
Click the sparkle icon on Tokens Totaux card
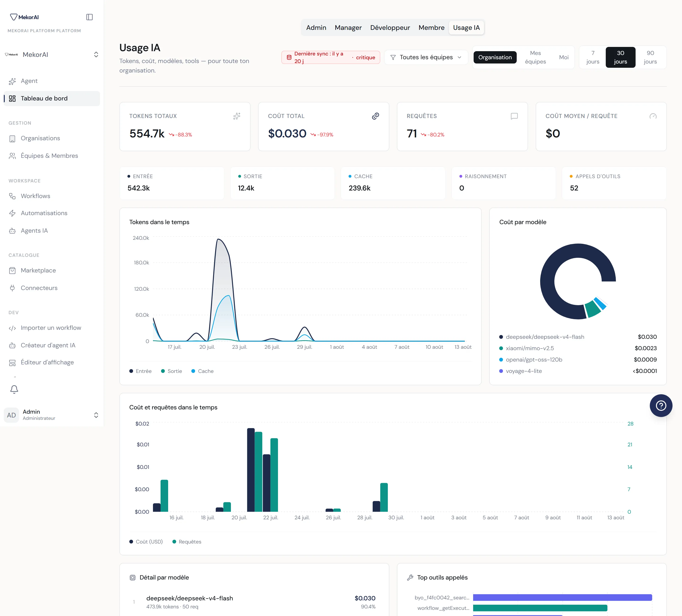(237, 116)
